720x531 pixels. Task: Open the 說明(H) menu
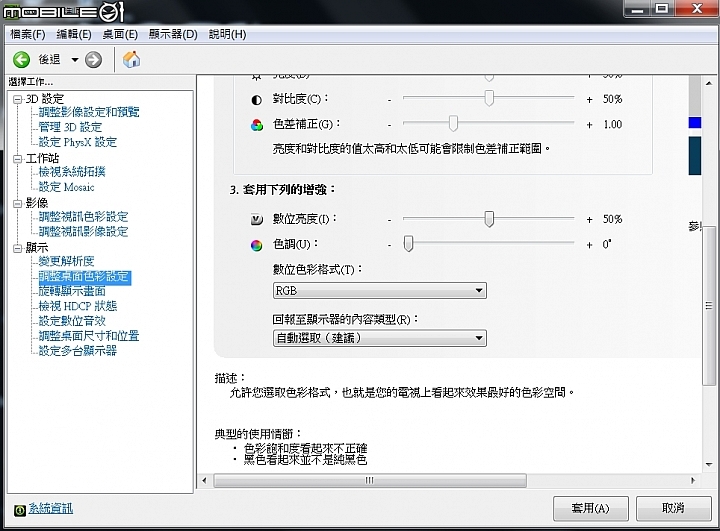tap(227, 34)
